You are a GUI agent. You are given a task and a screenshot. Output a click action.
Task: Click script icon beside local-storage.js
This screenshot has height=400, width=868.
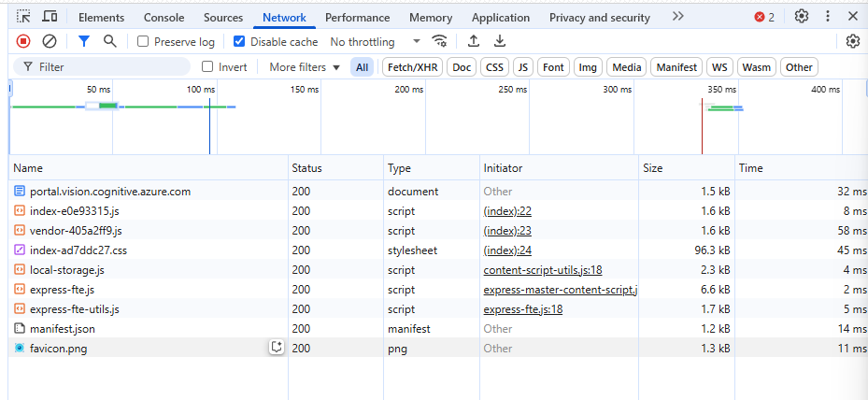pyautogui.click(x=20, y=270)
